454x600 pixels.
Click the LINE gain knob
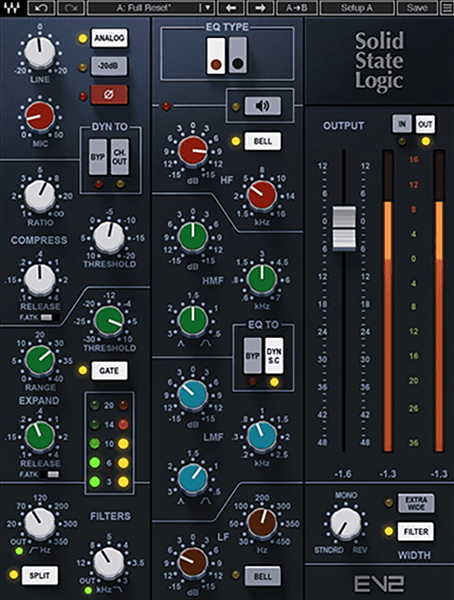(39, 53)
